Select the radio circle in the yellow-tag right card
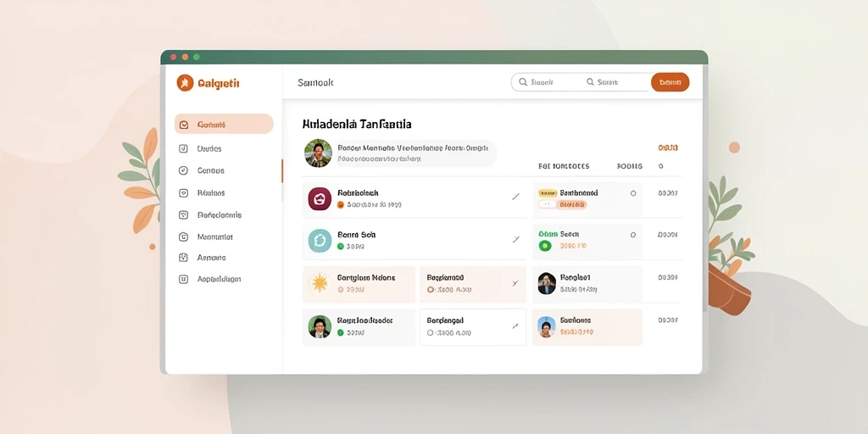 [633, 193]
